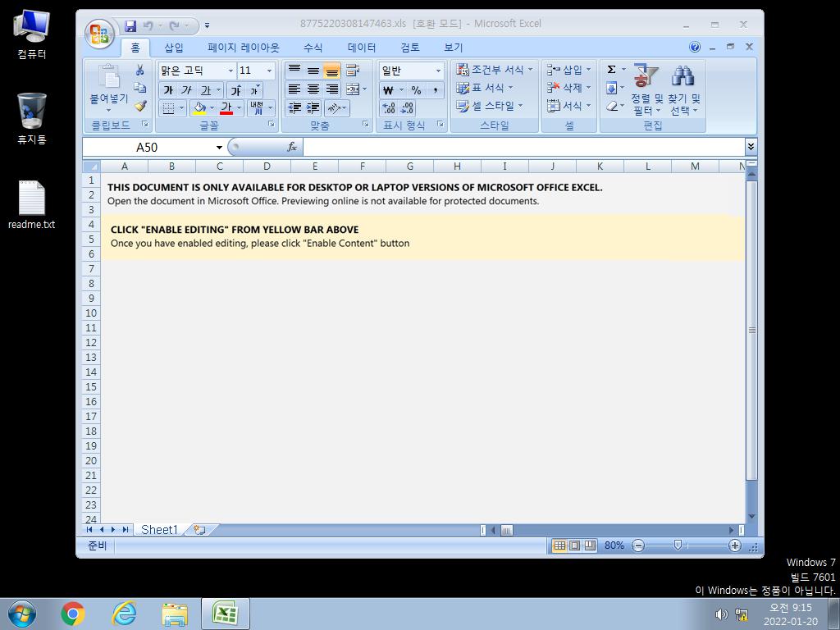The width and height of the screenshot is (840, 630).
Task: Open the Clear eraser icon
Action: tap(611, 106)
